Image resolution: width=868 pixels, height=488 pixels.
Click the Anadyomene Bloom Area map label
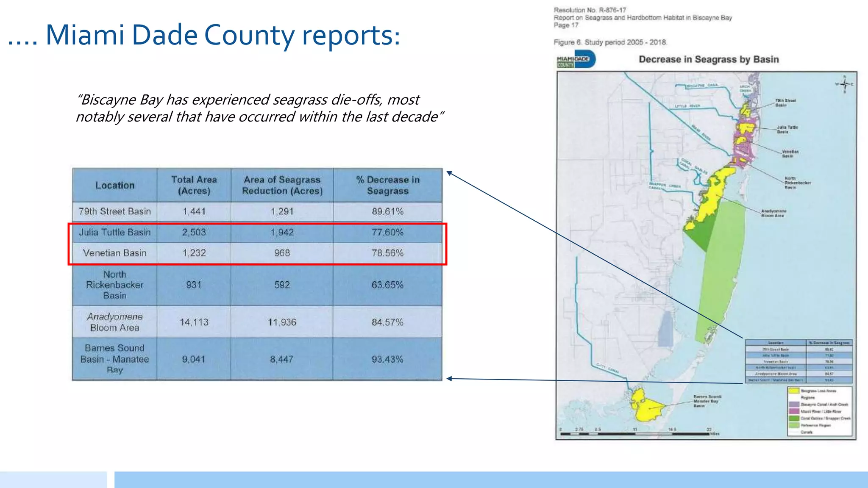(x=773, y=213)
